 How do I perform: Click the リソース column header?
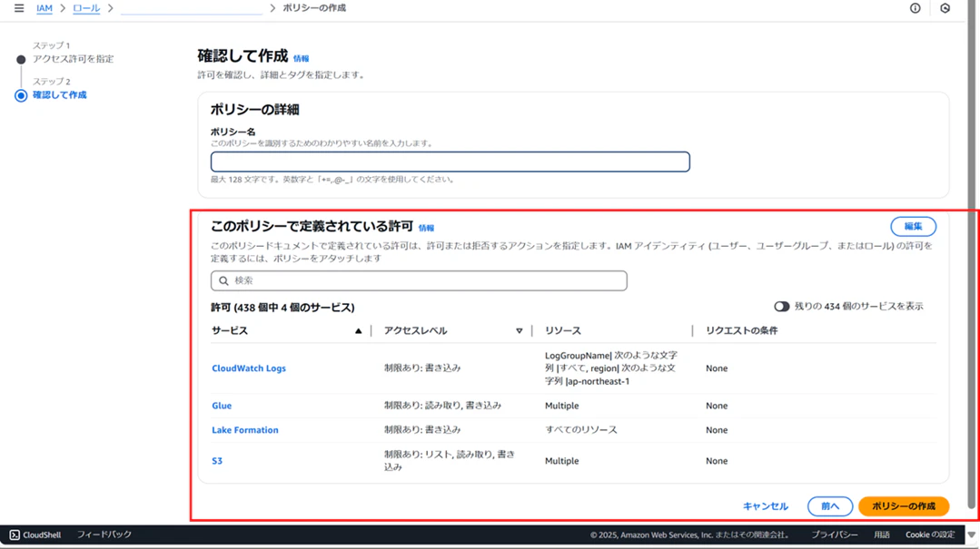(562, 331)
